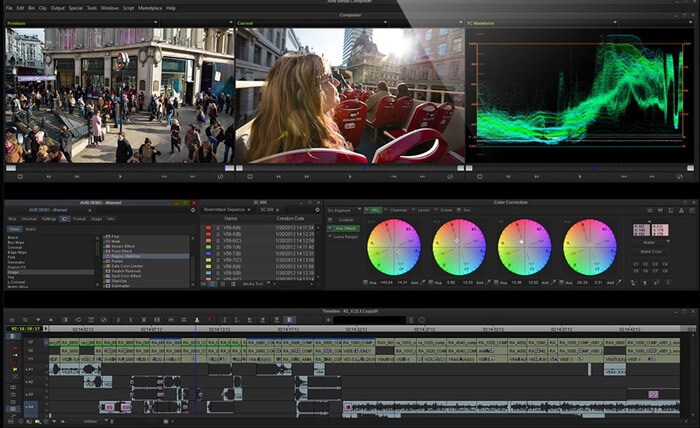Rewind in the Previous monitor
700x428 pixels.
pyautogui.click(x=49, y=177)
